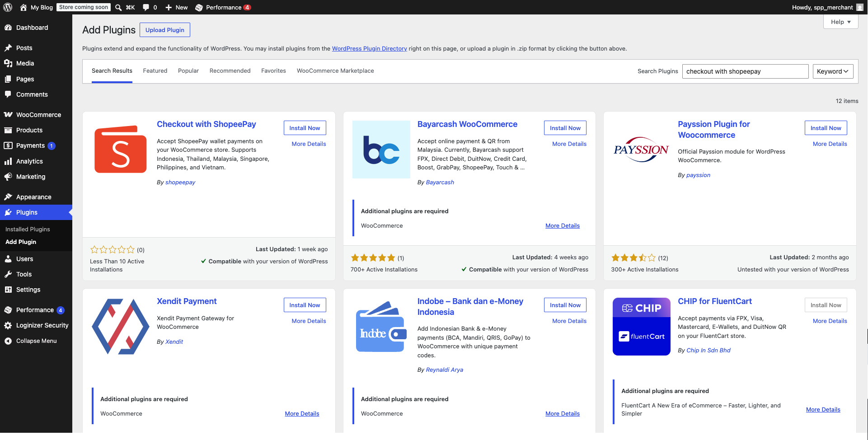Click the WordPress logo in admin bar
The width and height of the screenshot is (868, 440).
click(x=8, y=7)
